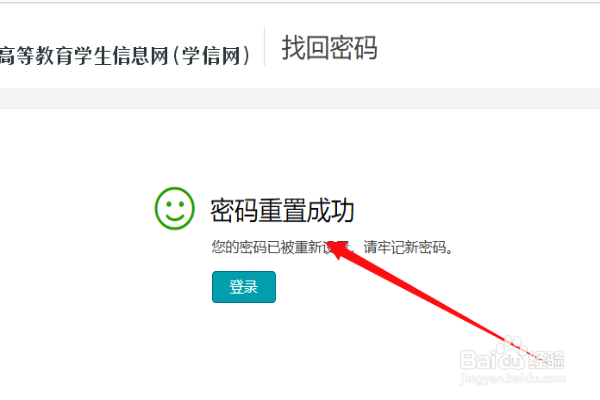Click the teal 登录 button

coord(244,287)
